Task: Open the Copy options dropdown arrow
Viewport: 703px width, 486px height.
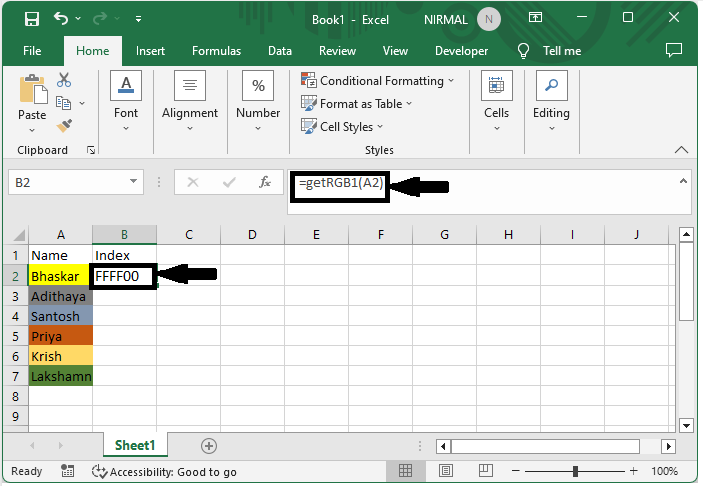Action: click(x=82, y=104)
